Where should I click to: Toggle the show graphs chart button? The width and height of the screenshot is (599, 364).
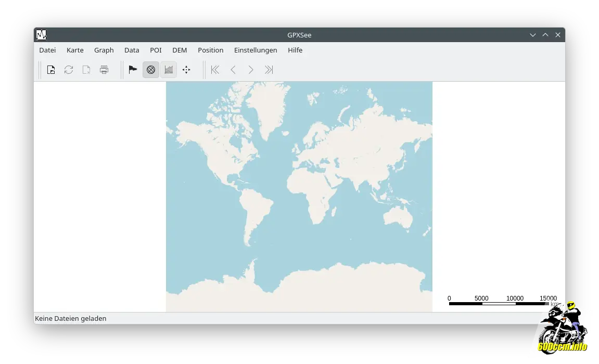169,70
